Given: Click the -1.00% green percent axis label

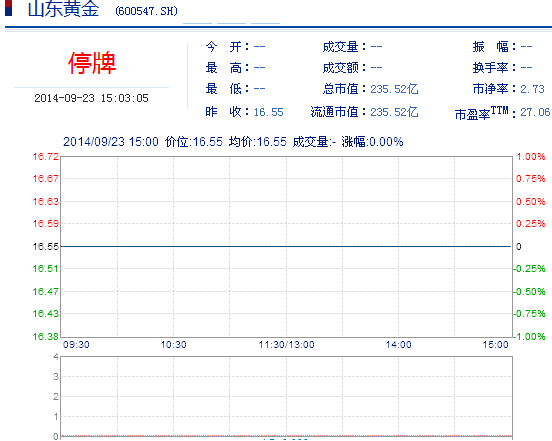Looking at the screenshot, I should point(529,336).
